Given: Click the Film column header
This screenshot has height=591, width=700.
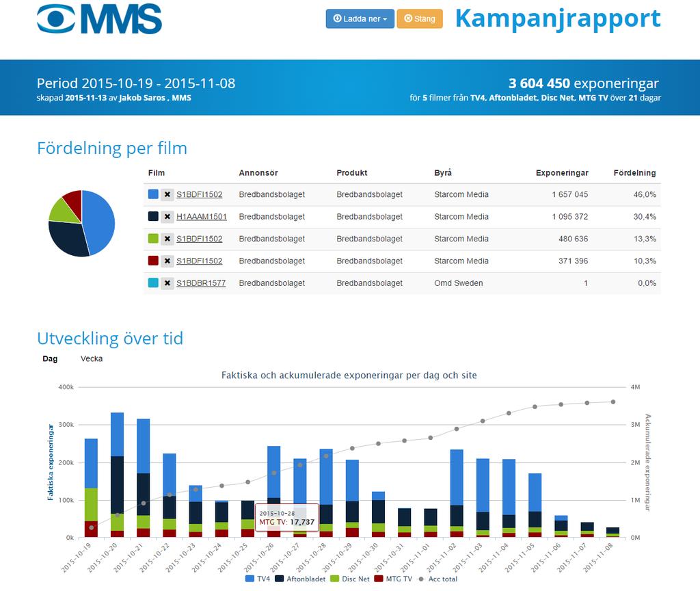Looking at the screenshot, I should tap(157, 173).
